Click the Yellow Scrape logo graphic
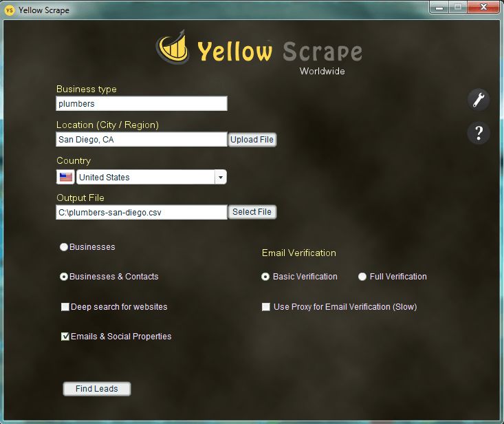Screen dimensions: 504x424 (x=173, y=47)
